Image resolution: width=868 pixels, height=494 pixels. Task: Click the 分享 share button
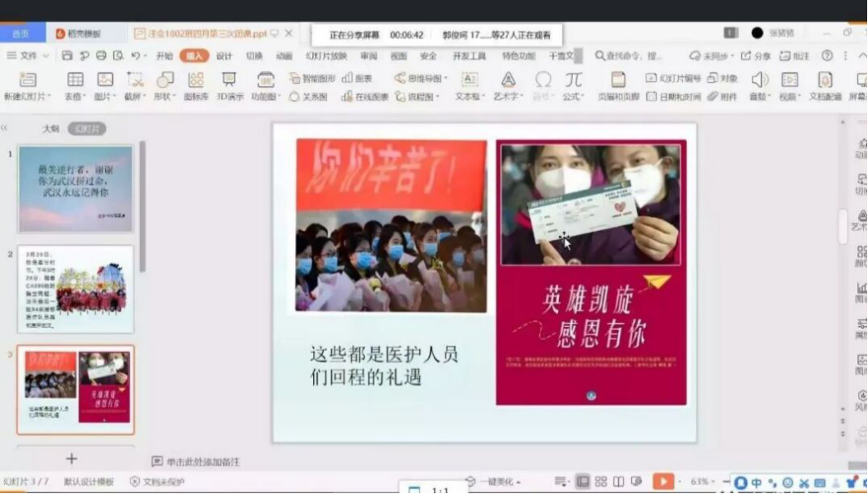tap(756, 56)
